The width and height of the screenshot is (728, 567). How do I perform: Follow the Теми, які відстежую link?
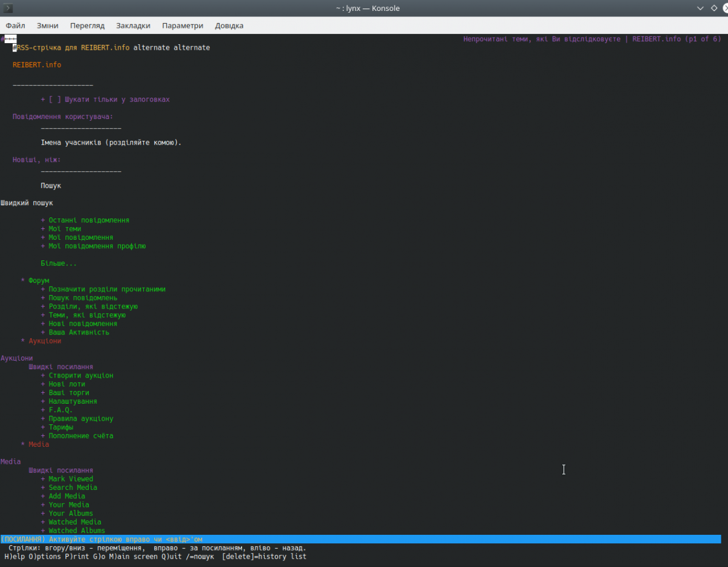(x=87, y=315)
